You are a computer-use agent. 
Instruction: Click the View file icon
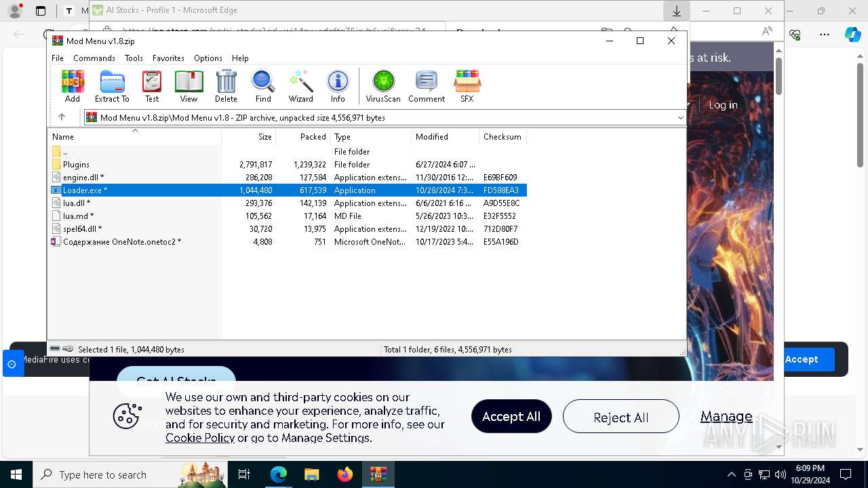189,86
